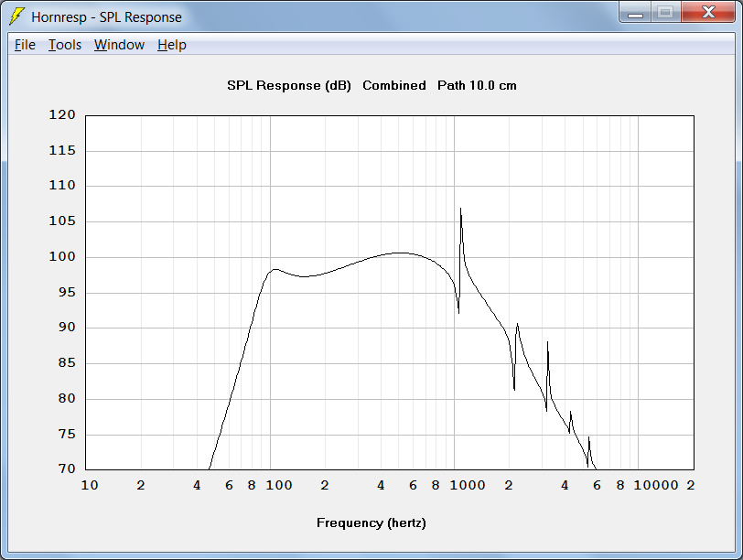Click the 100 Hz x-axis label

pyautogui.click(x=278, y=485)
